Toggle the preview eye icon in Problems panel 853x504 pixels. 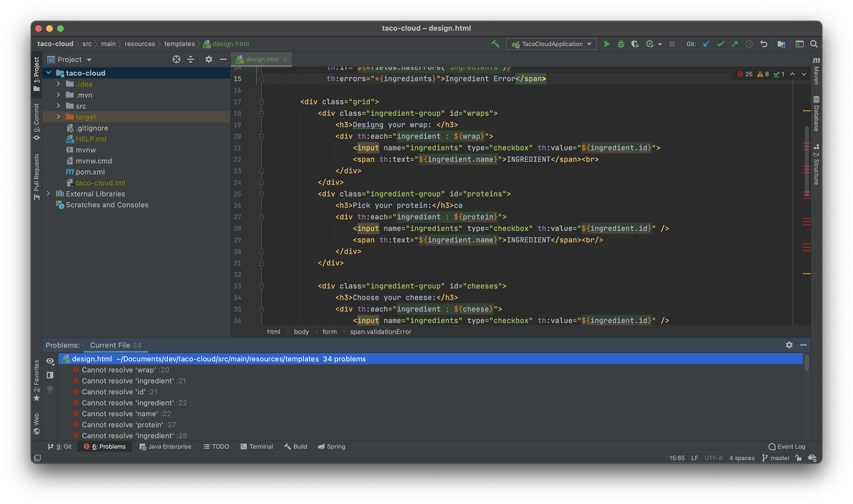click(x=50, y=361)
